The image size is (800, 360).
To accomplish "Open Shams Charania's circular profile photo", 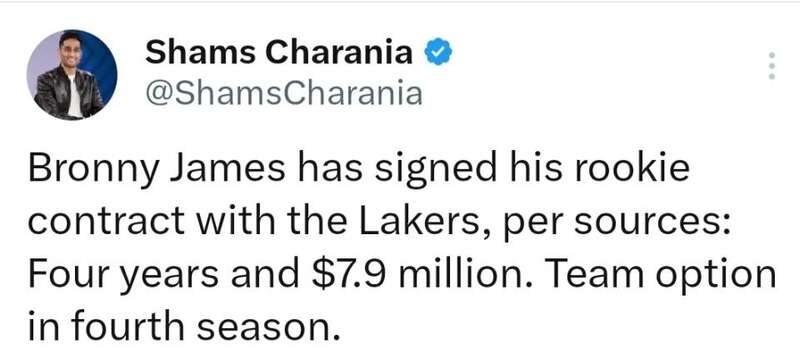I will pyautogui.click(x=72, y=75).
